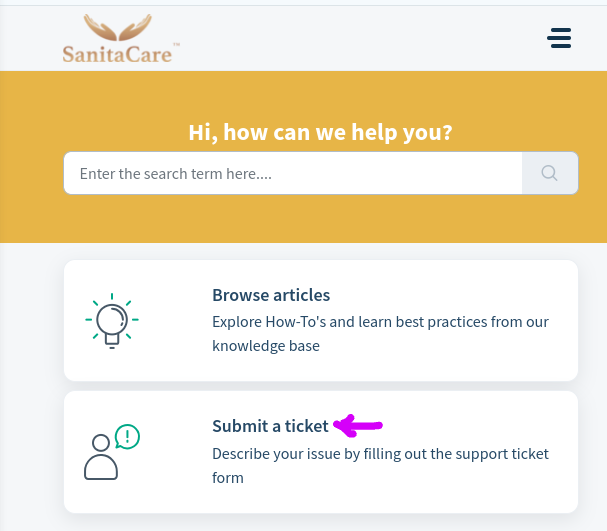
Task: Click the yellow banner background area
Action: click(320, 220)
